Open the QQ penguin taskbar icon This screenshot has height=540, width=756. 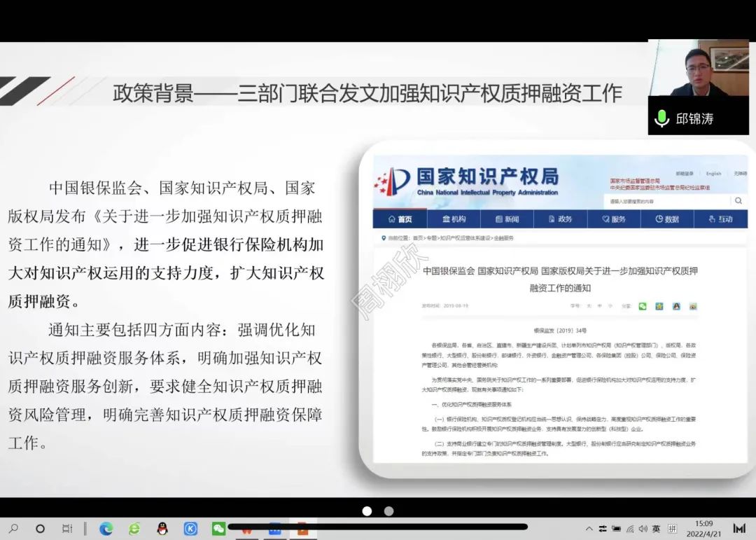162,529
